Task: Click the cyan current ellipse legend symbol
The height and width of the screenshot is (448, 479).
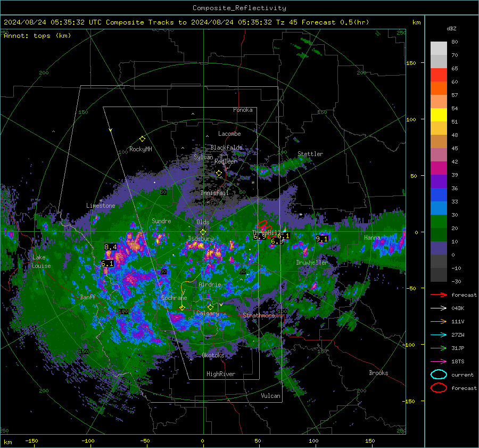Action: tap(439, 374)
